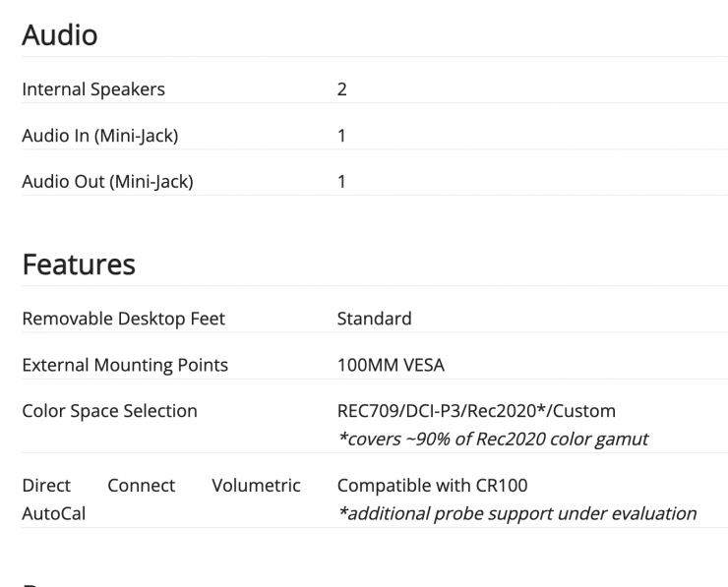Click the Audio Out value 1
728x587 pixels.
341,182
